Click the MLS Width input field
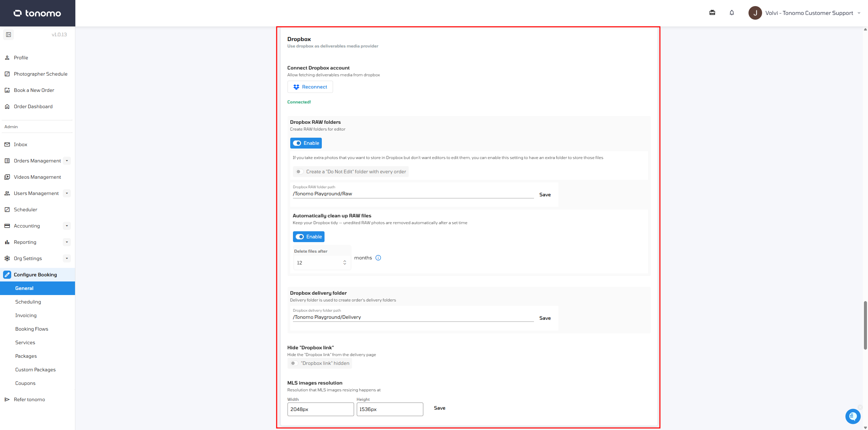Image resolution: width=868 pixels, height=430 pixels. [x=320, y=409]
